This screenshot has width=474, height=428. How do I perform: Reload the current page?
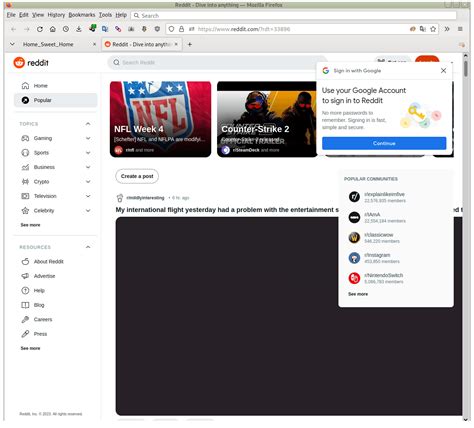pyautogui.click(x=40, y=29)
